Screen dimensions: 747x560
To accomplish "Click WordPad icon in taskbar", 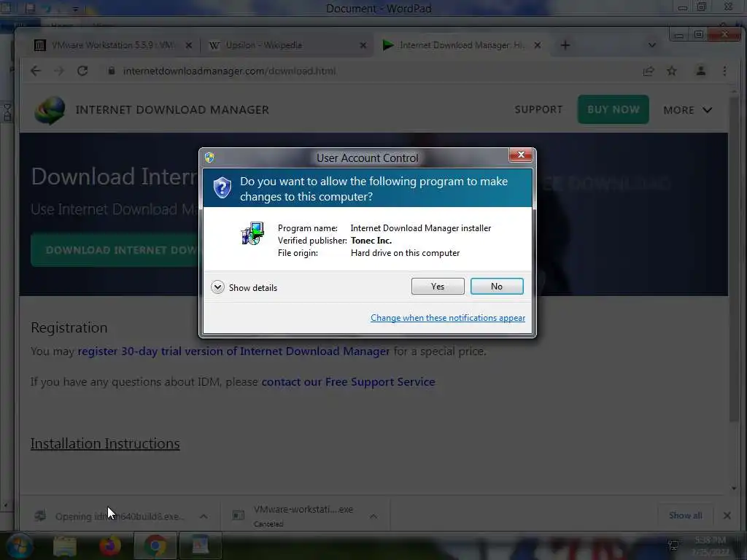I will pos(200,545).
